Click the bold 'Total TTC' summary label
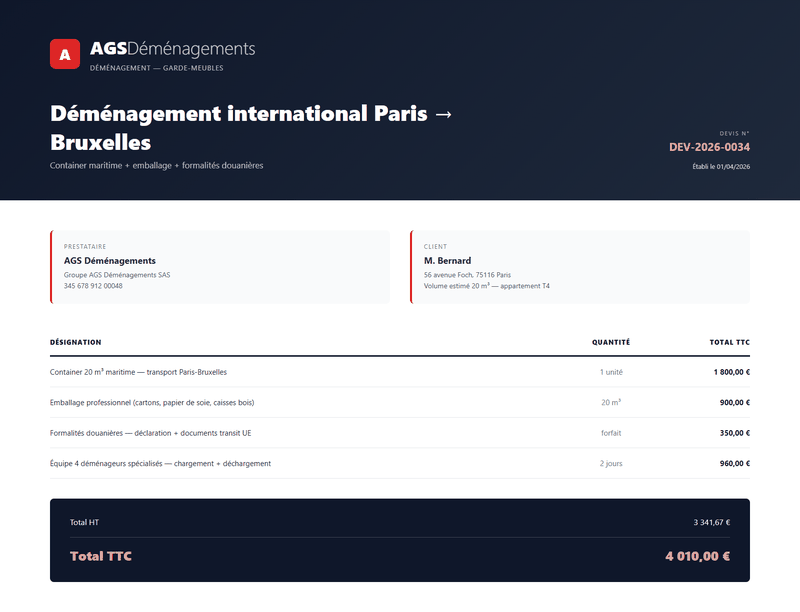 [101, 556]
